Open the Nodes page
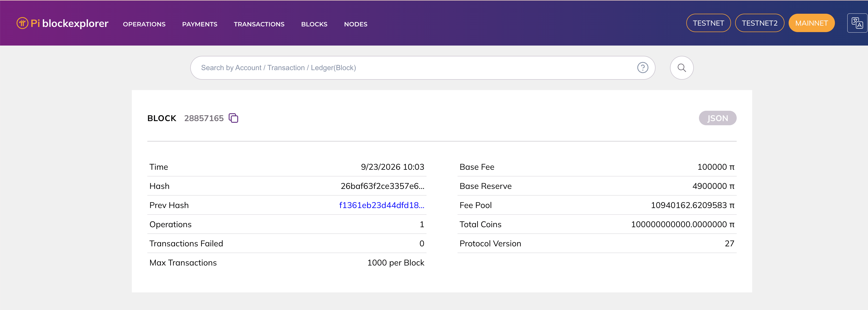This screenshot has height=310, width=868. click(x=355, y=24)
